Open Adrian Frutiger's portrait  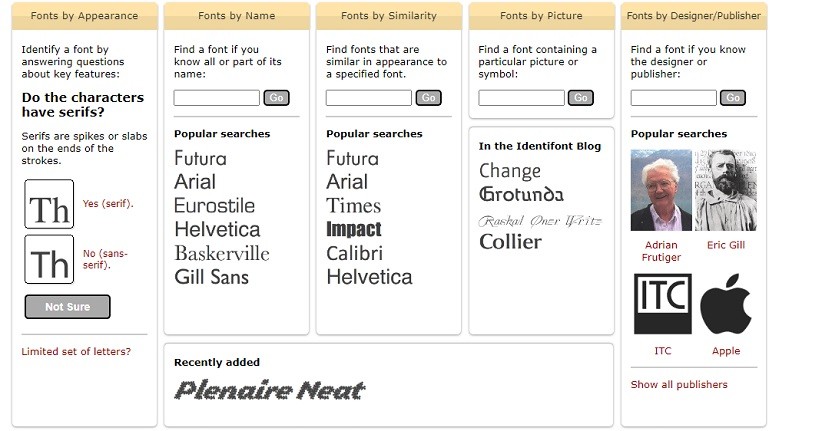(661, 191)
